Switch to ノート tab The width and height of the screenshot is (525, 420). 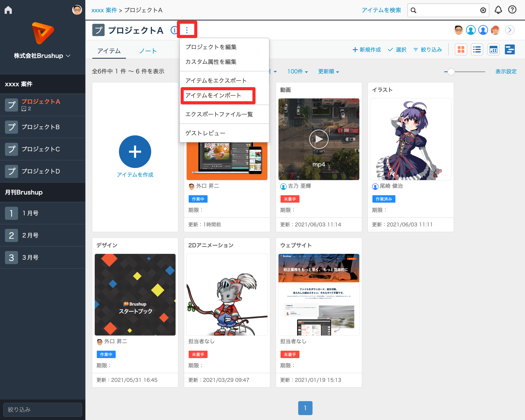(x=148, y=51)
